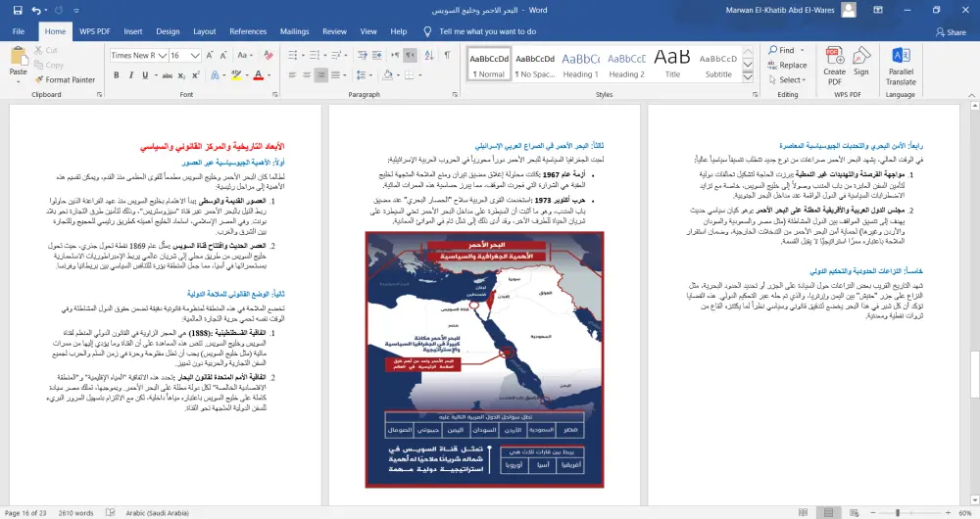Select the Heading 1 style
Image resolution: width=980 pixels, height=519 pixels.
[x=580, y=65]
